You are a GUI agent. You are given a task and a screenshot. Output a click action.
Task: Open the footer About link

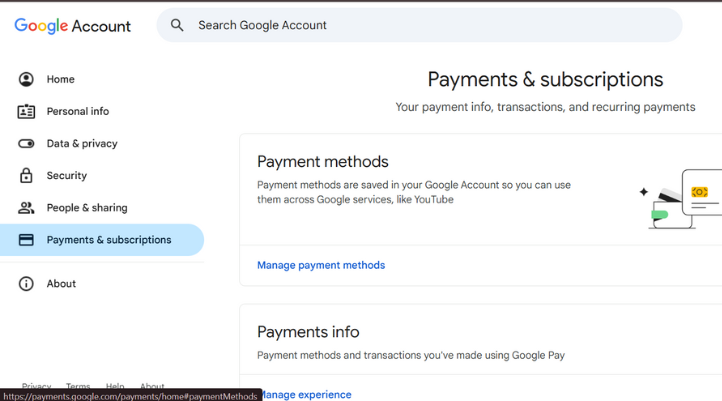(152, 386)
